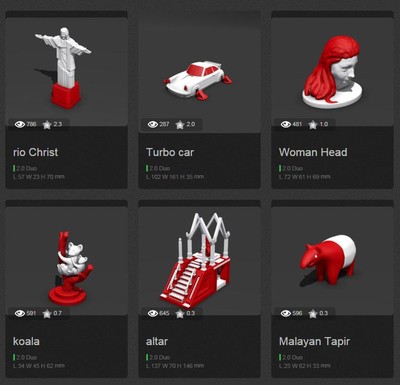Click the eye views icon on koala
Image resolution: width=400 pixels, height=385 pixels.
coord(20,313)
